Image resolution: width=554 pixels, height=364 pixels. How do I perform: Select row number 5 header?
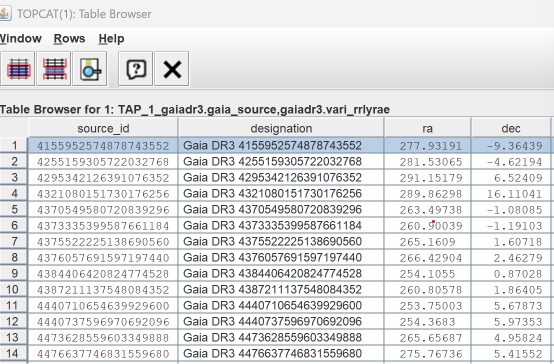pos(14,209)
